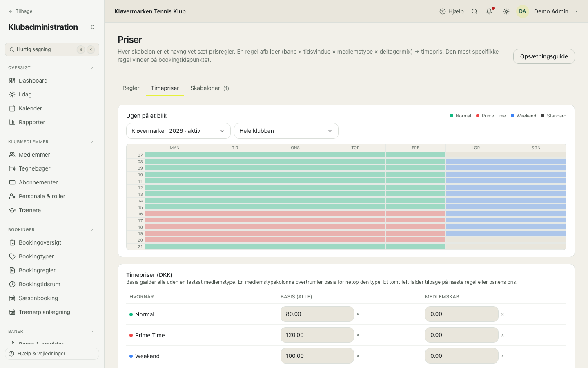Open the Kløvermarken 2026 template dropdown
This screenshot has width=588, height=368.
tap(178, 131)
